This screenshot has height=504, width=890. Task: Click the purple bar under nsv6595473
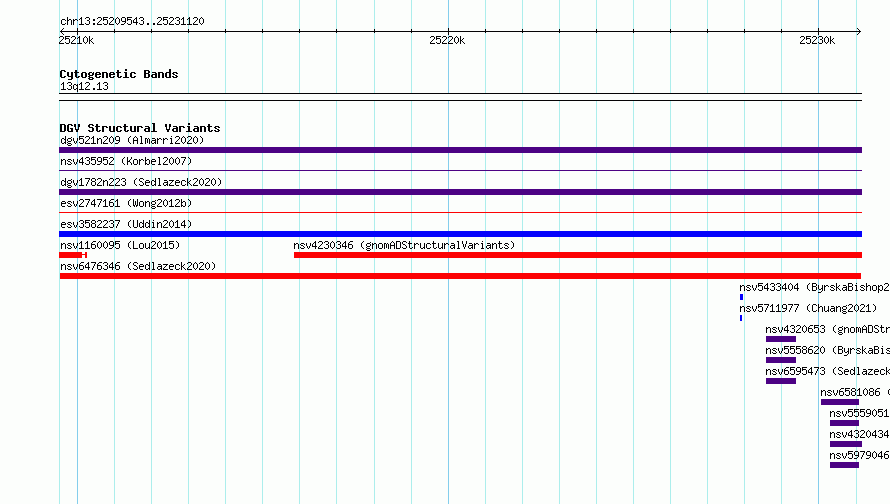pos(781,381)
